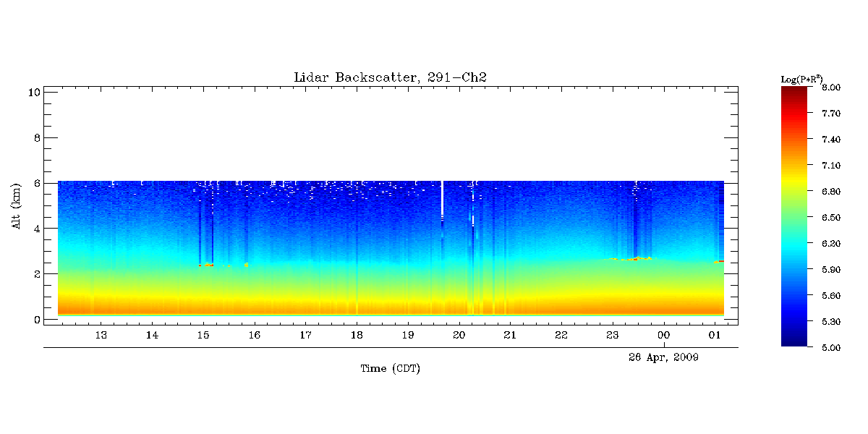The width and height of the screenshot is (868, 434).
Task: Click the green middle of the colorbar
Action: click(794, 217)
